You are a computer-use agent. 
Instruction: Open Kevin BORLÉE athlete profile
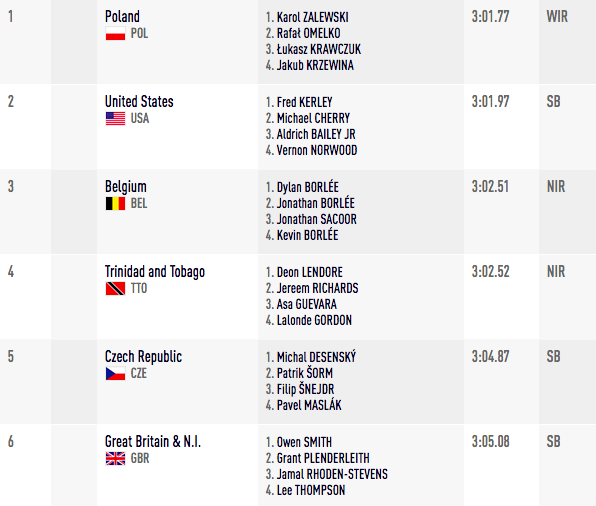click(x=308, y=235)
